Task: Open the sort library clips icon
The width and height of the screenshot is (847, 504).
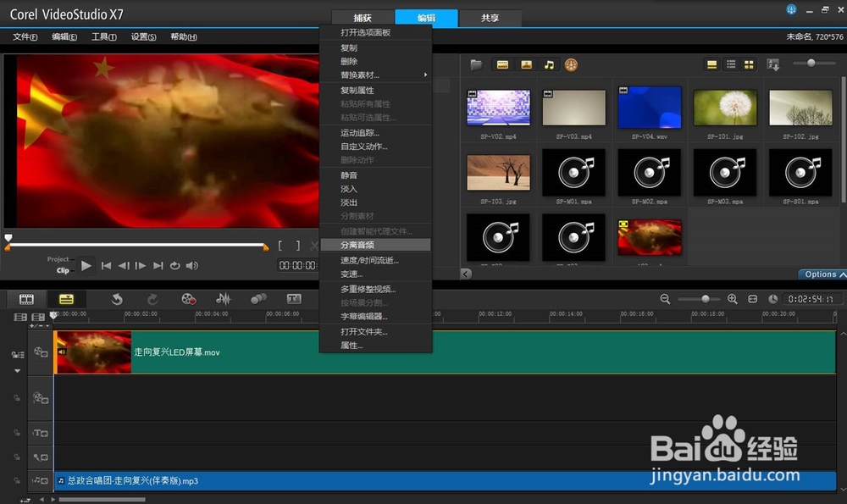Action: coord(773,65)
